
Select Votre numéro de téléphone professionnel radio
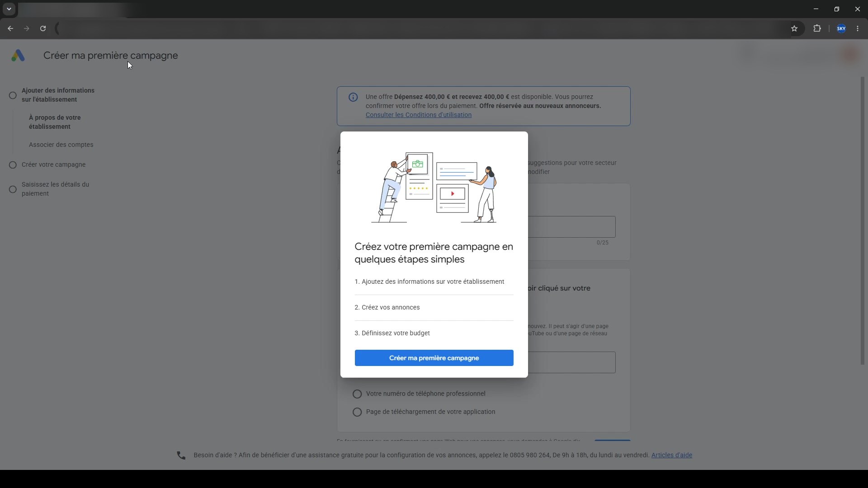click(x=357, y=394)
